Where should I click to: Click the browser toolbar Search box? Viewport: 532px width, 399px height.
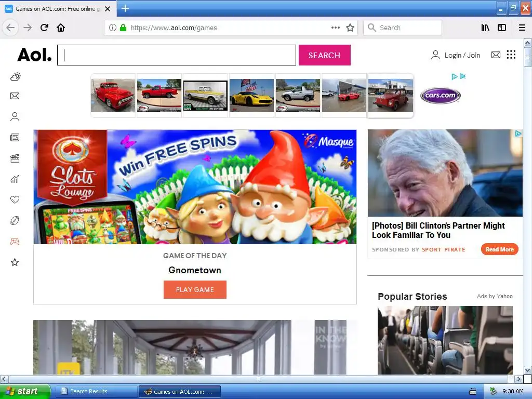(x=403, y=28)
